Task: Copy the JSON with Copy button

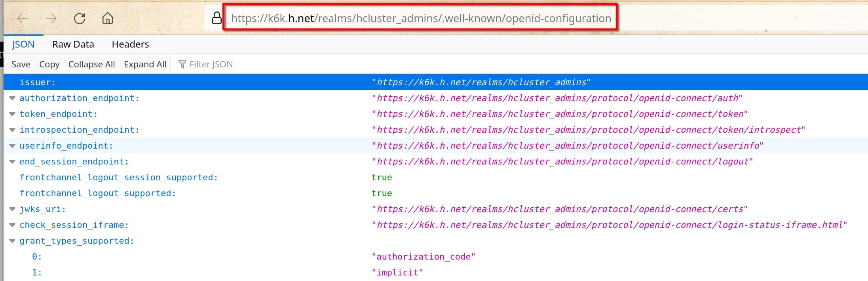Action: tap(49, 64)
